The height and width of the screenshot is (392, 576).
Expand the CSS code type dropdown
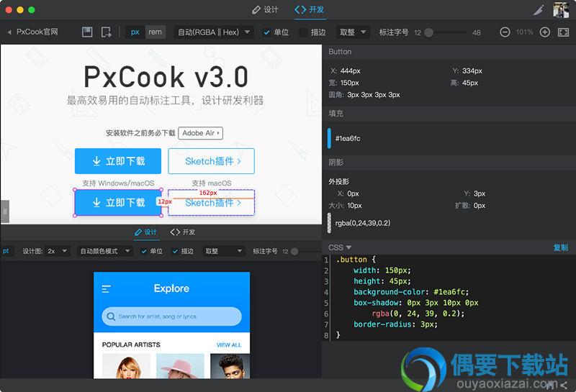(x=340, y=247)
